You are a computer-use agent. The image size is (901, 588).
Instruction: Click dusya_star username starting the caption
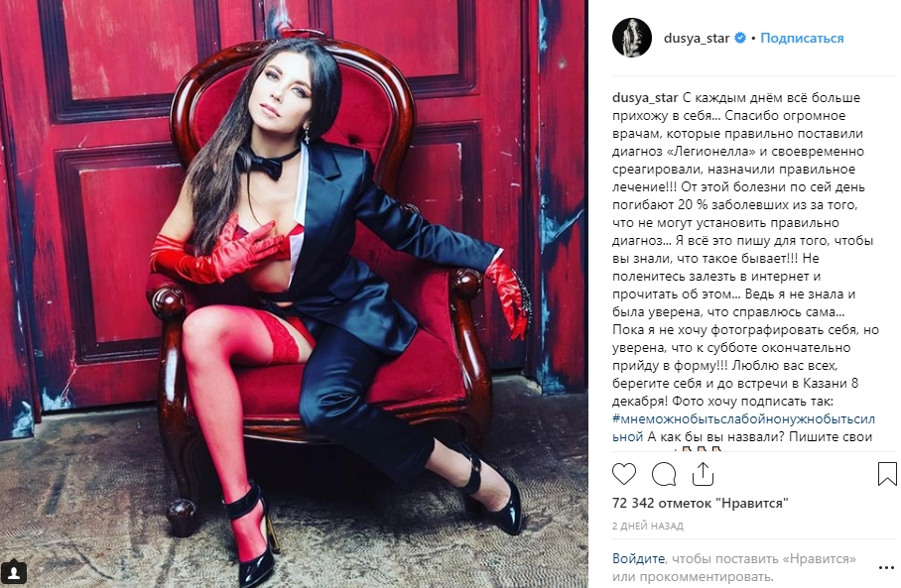(645, 98)
